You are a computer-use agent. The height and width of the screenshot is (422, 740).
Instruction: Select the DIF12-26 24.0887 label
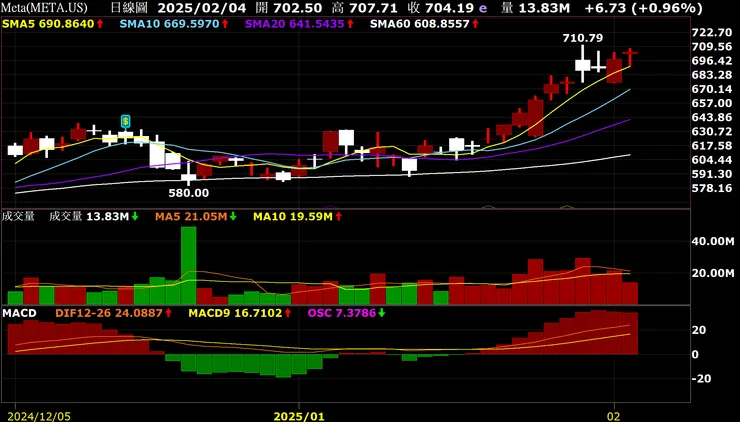click(114, 313)
